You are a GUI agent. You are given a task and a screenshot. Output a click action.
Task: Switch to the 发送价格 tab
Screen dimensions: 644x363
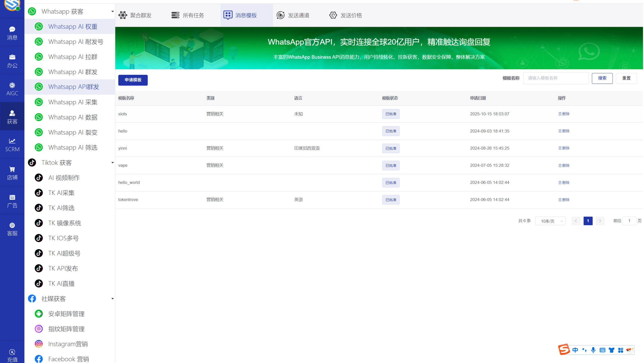point(345,15)
